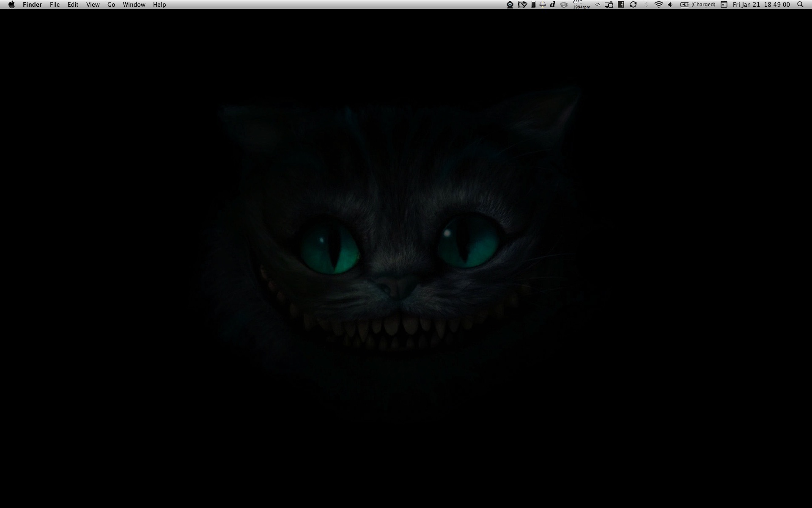Click the leaf-shaped icon left of displays icon

point(598,5)
